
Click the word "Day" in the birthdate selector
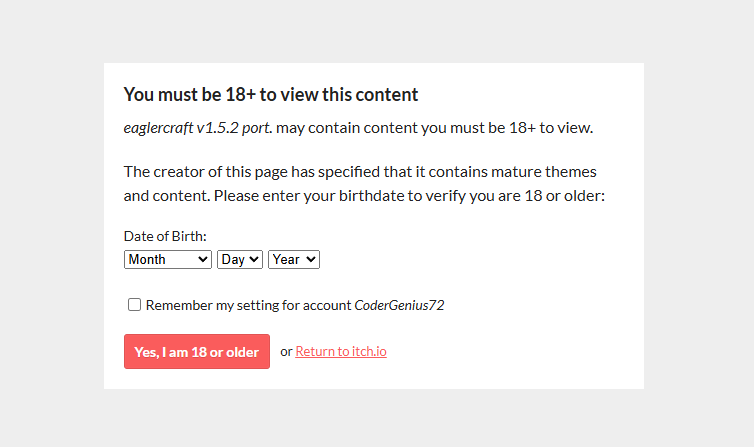coord(232,259)
